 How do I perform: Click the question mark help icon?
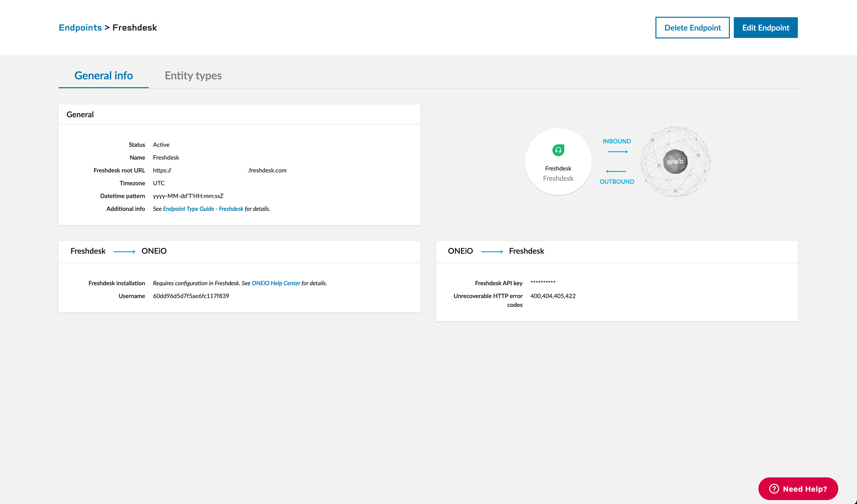point(774,489)
